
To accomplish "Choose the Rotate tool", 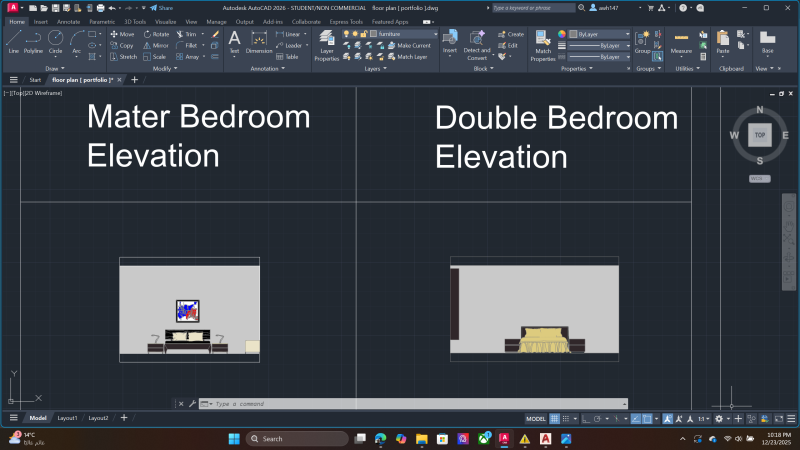I will [x=156, y=34].
